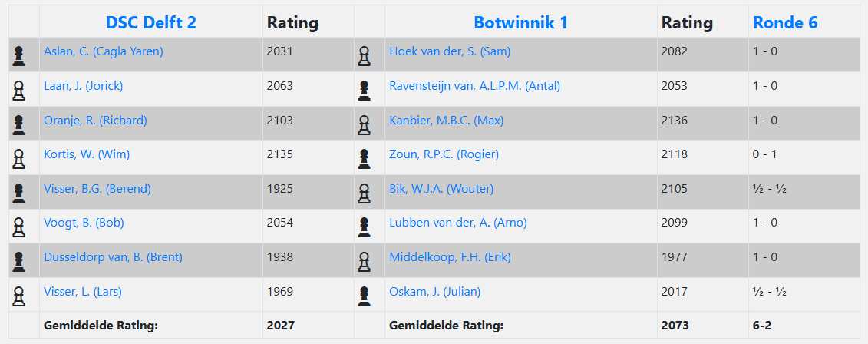
Task: Click black pawn icon beside Aslan, C.
Action: 19,55
